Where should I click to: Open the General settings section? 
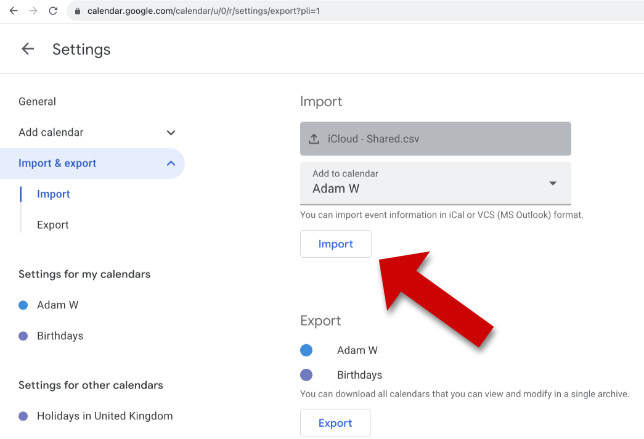coord(37,101)
